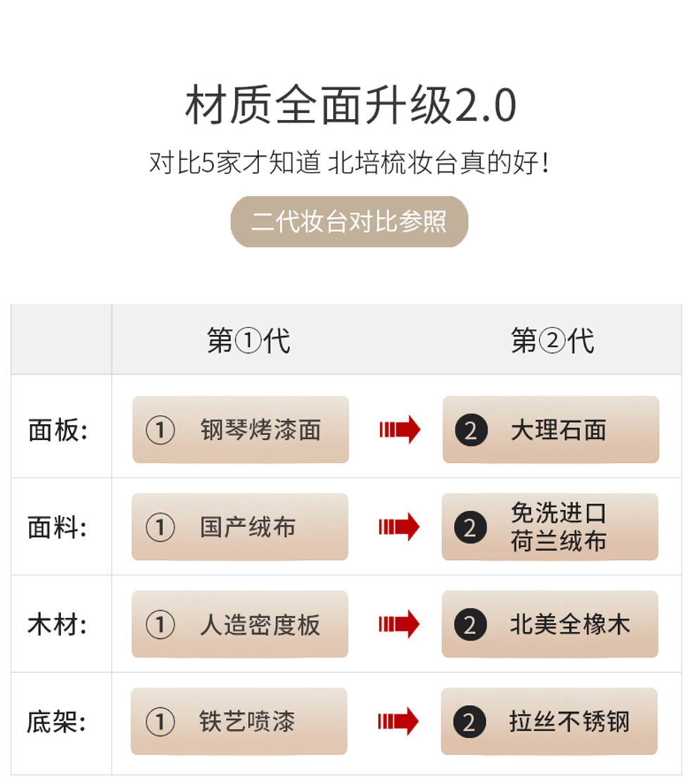Click circled 1 beside 钢琴烤漆面
This screenshot has height=784, width=697.
[160, 430]
